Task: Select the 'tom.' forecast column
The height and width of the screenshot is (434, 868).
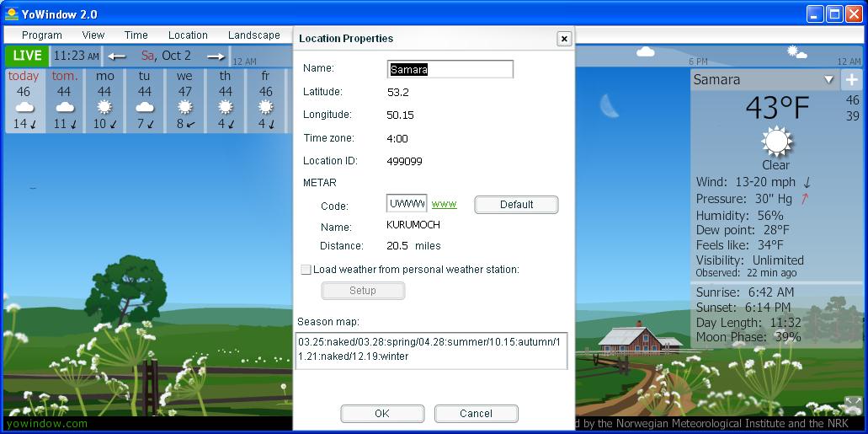Action: [64, 100]
